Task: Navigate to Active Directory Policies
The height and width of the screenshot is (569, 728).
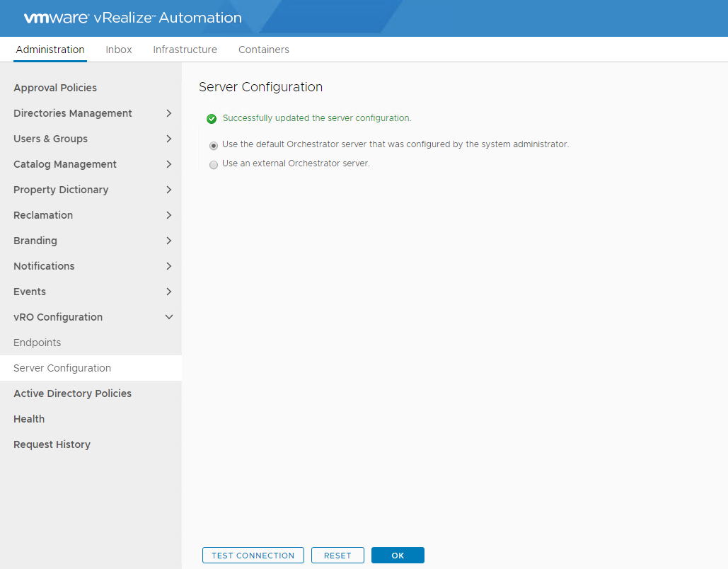Action: 72,393
